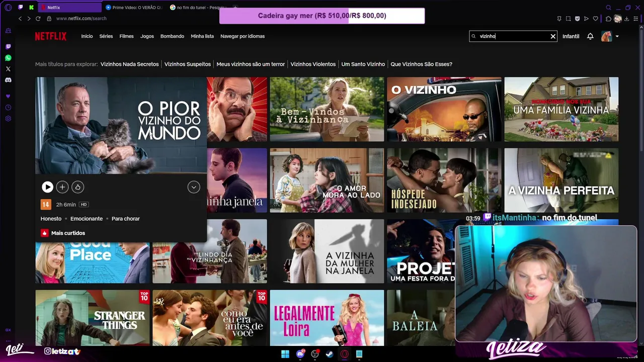Open browser extensions puzzle icon

point(608,19)
